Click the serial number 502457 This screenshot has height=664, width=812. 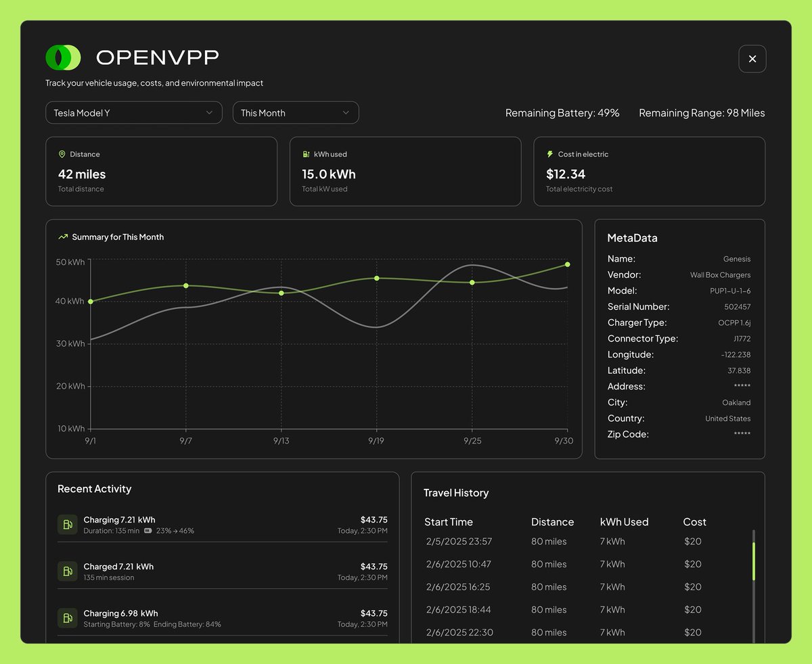point(738,307)
